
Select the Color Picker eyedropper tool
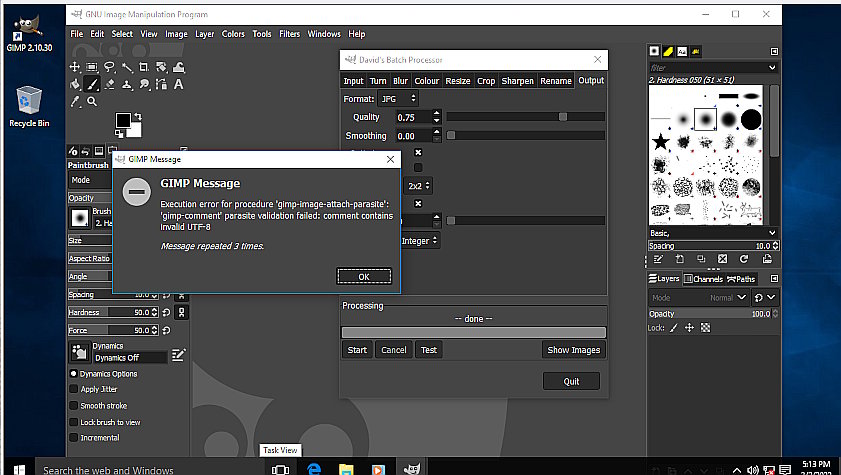click(75, 101)
